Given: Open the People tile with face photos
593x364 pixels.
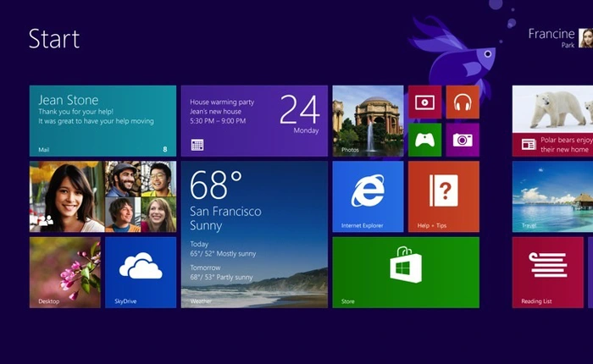Looking at the screenshot, I should click(103, 196).
